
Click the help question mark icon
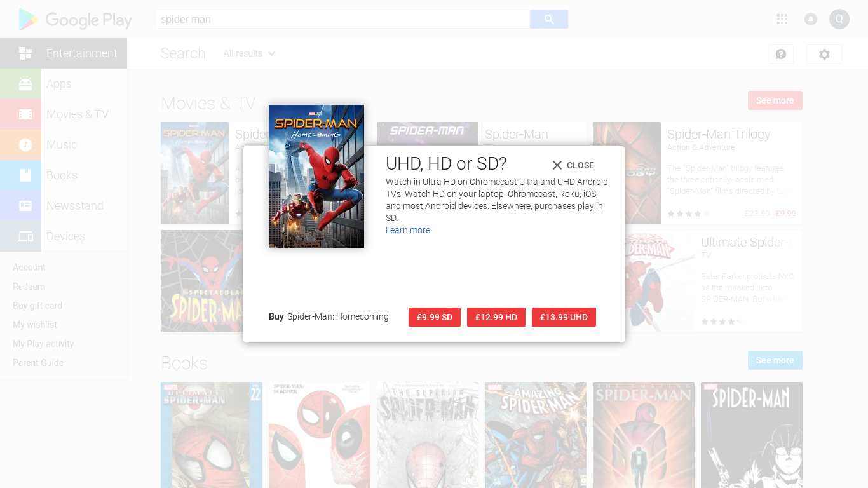point(781,54)
